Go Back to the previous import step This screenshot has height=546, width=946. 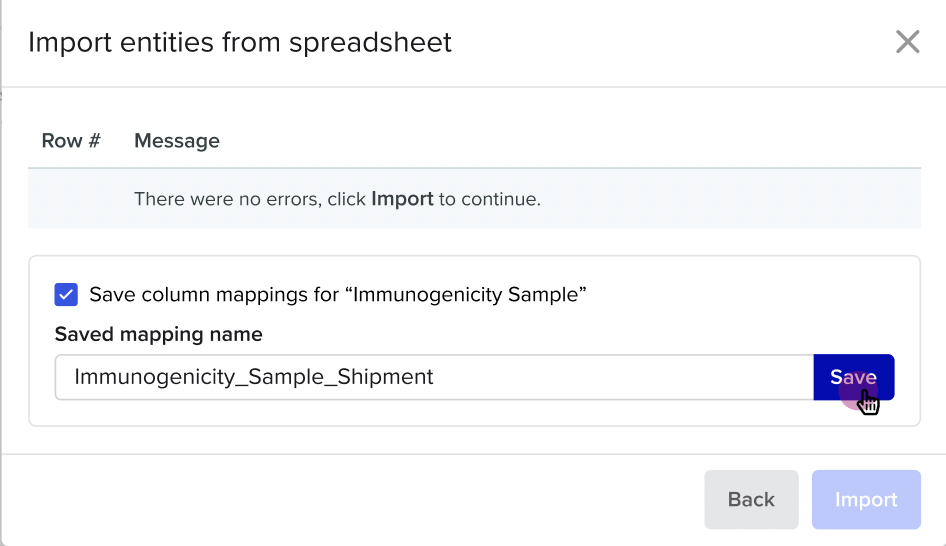[751, 500]
